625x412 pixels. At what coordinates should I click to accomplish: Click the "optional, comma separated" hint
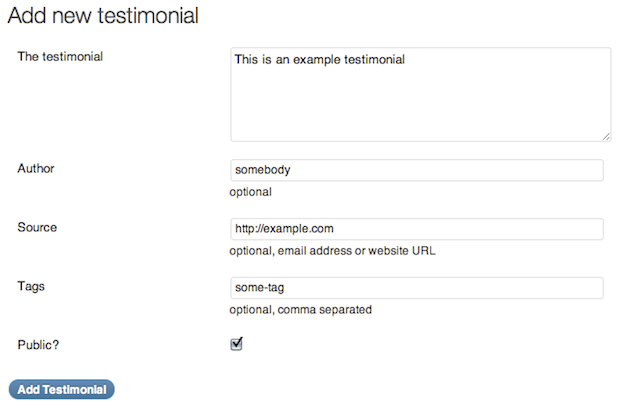[300, 310]
